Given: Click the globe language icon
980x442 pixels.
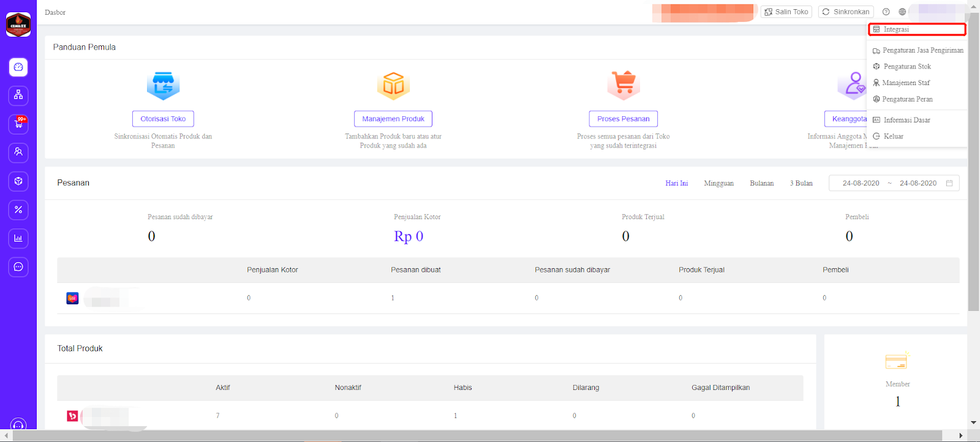Looking at the screenshot, I should [x=902, y=12].
